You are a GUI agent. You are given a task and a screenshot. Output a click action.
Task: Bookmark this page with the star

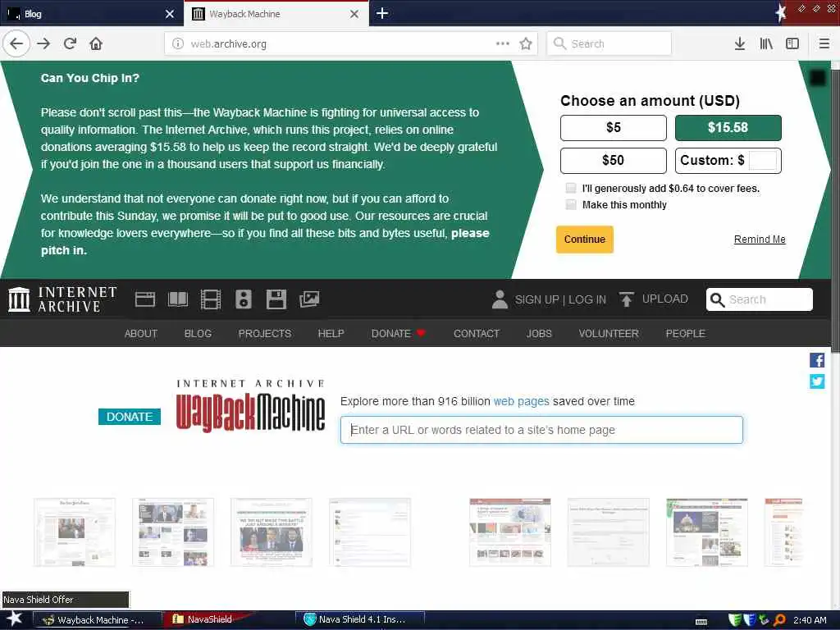526,43
